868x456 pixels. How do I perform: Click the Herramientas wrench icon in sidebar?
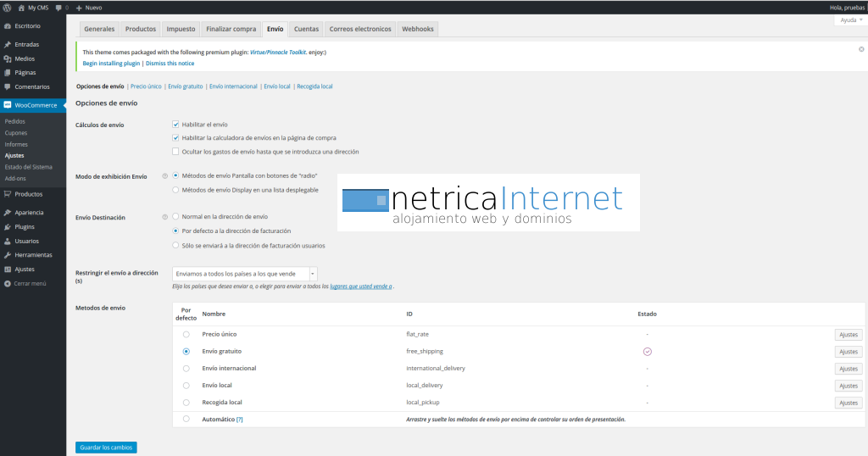[8, 255]
